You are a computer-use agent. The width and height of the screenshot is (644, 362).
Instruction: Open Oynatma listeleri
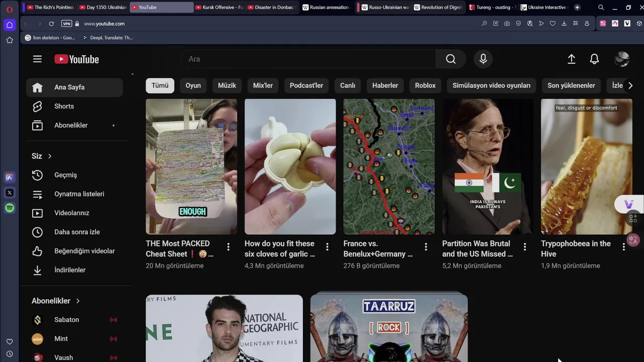(74, 194)
